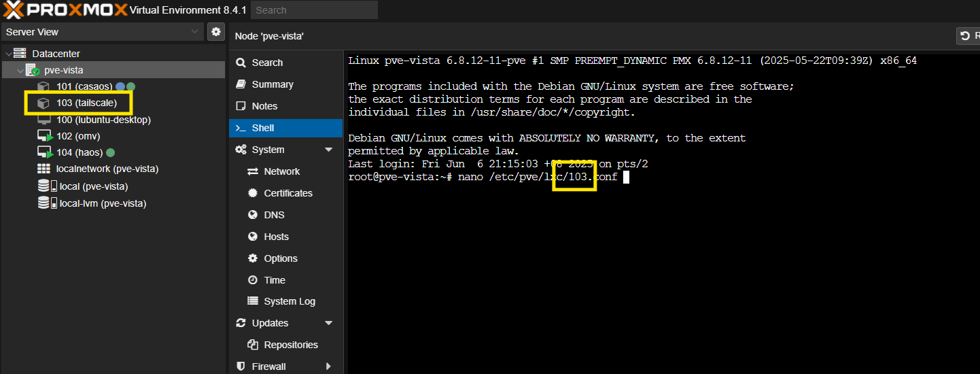The image size is (980, 374).
Task: Click the System Log list icon
Action: tap(253, 301)
